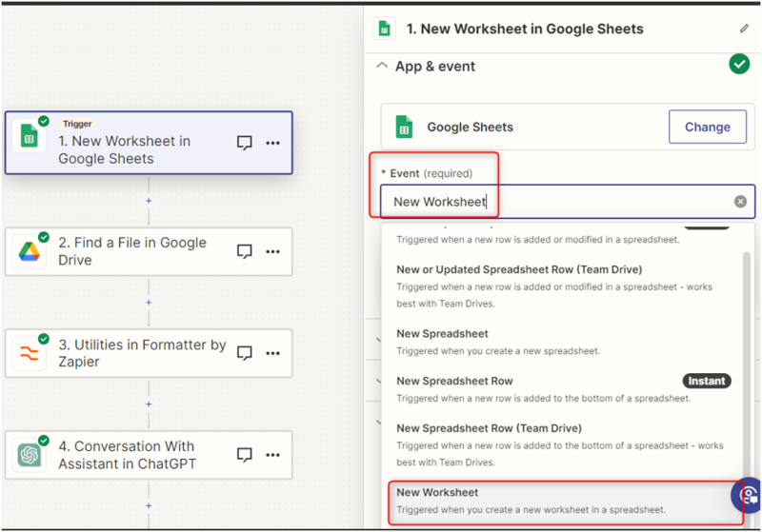Open comment on Utilities in Formatter step
Image resolution: width=762 pixels, height=532 pixels.
click(x=245, y=354)
